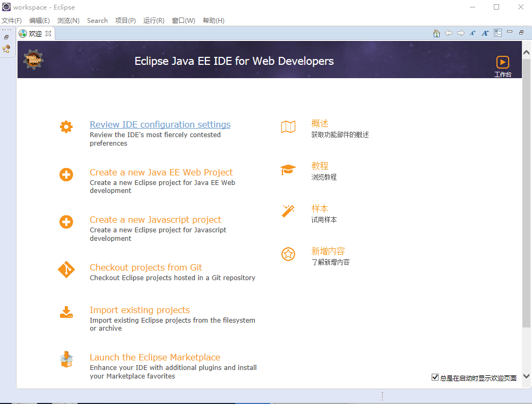The width and height of the screenshot is (532, 404).
Task: Open Review IDE configuration settings link
Action: [160, 124]
